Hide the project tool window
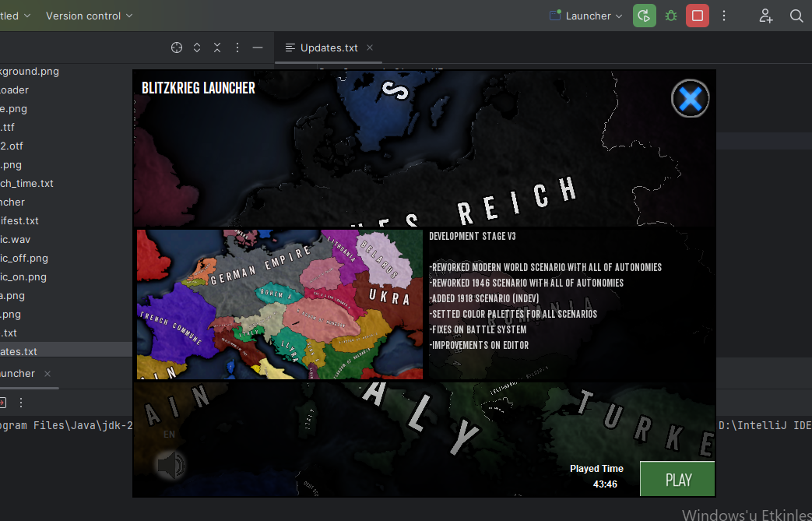The image size is (812, 521). click(x=258, y=48)
